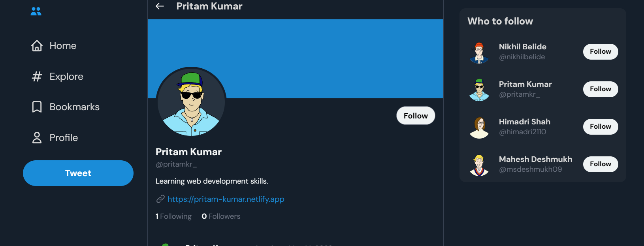The image size is (644, 246).
Task: Click the back arrow next to Pritam Kumar
Action: point(160,6)
